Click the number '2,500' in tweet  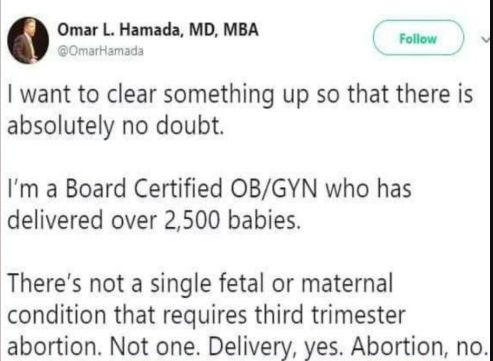pos(192,221)
